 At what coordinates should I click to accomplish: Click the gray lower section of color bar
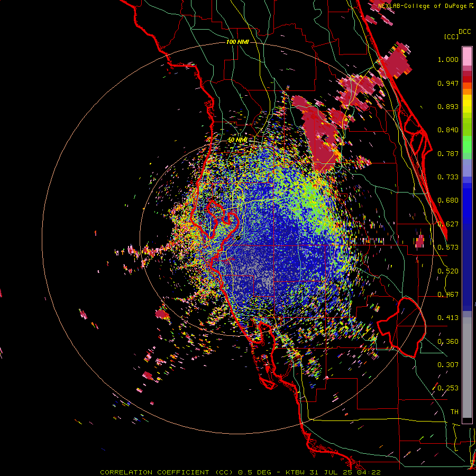tap(467, 368)
